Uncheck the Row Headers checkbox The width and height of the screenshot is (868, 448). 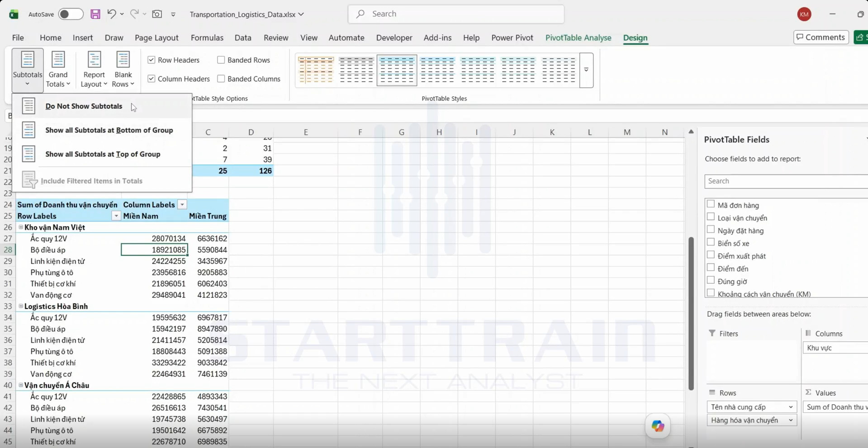click(x=152, y=60)
